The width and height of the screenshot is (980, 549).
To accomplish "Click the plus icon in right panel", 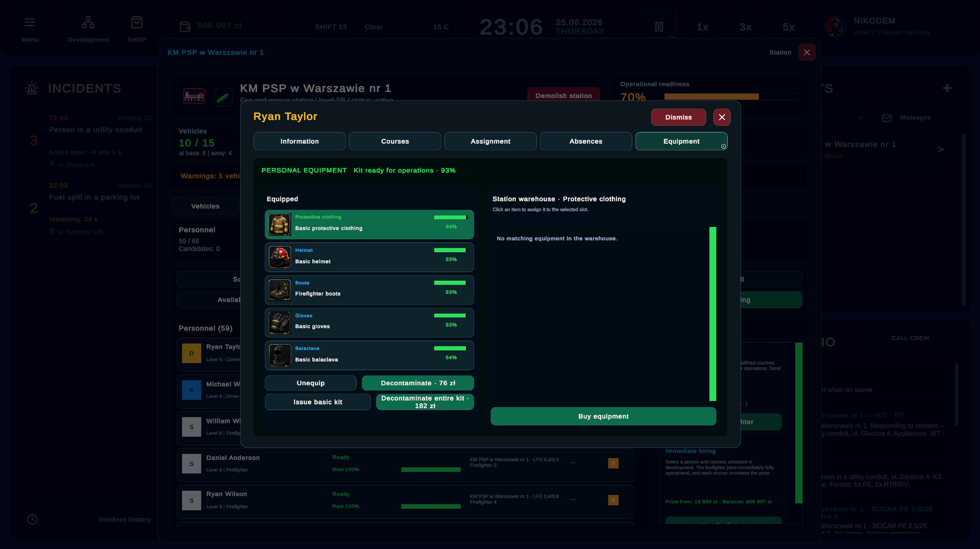I will point(947,88).
